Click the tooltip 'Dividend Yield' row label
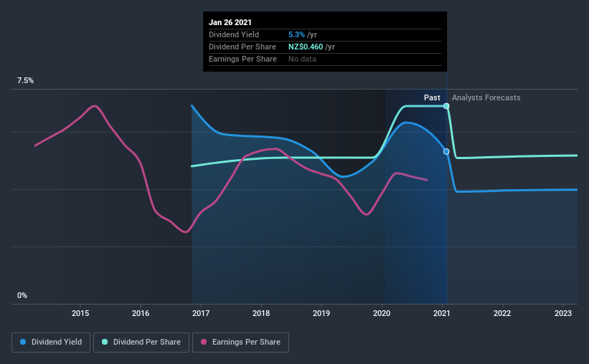The height and width of the screenshot is (364, 589). pyautogui.click(x=234, y=34)
